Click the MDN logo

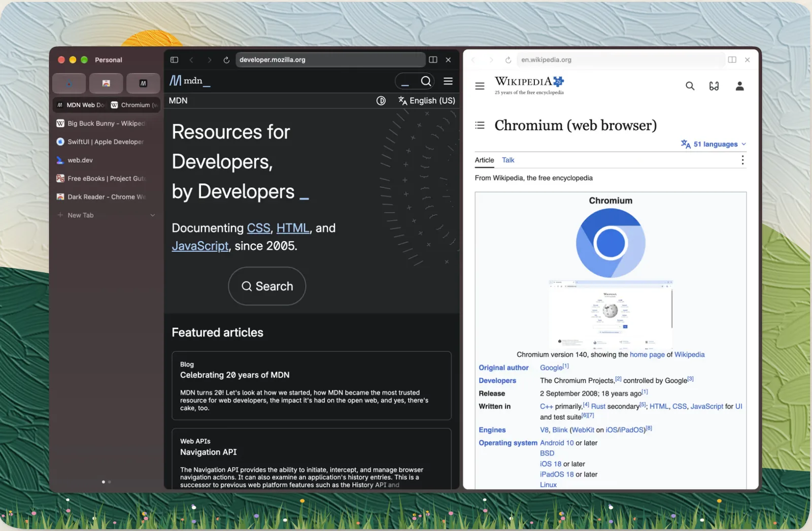(x=190, y=81)
